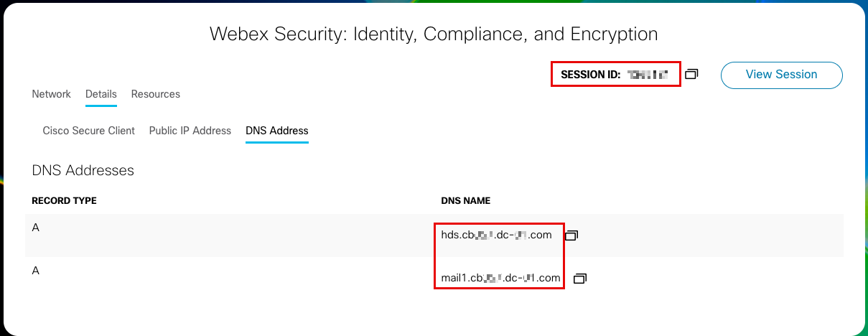
Task: Select the Details tab
Action: (101, 94)
